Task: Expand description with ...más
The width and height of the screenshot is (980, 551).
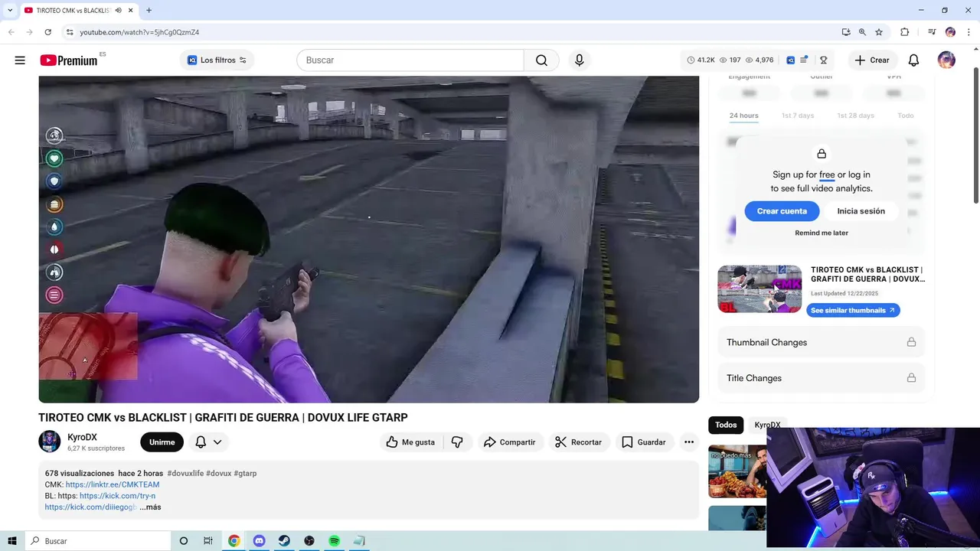Action: (150, 507)
